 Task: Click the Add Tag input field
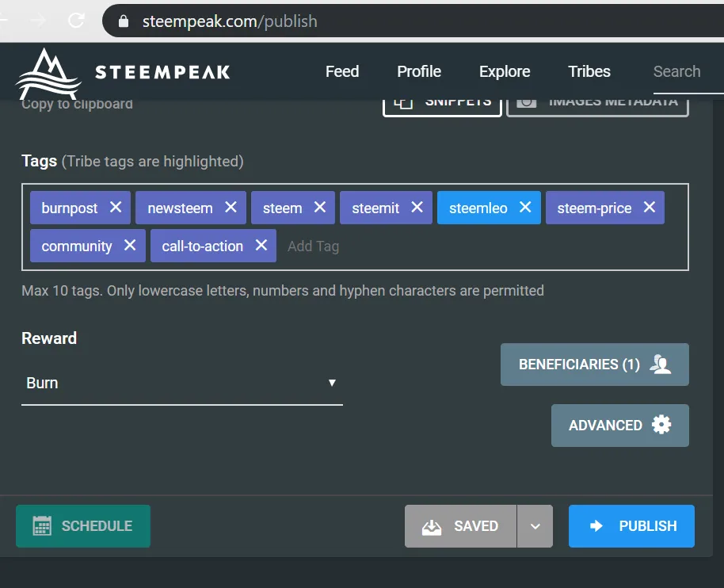tap(314, 246)
